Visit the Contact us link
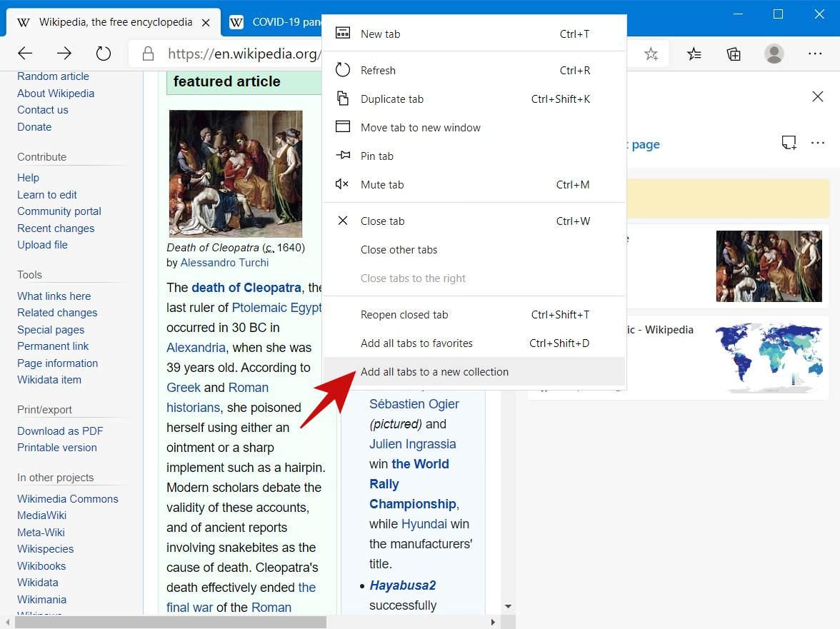 coord(43,110)
